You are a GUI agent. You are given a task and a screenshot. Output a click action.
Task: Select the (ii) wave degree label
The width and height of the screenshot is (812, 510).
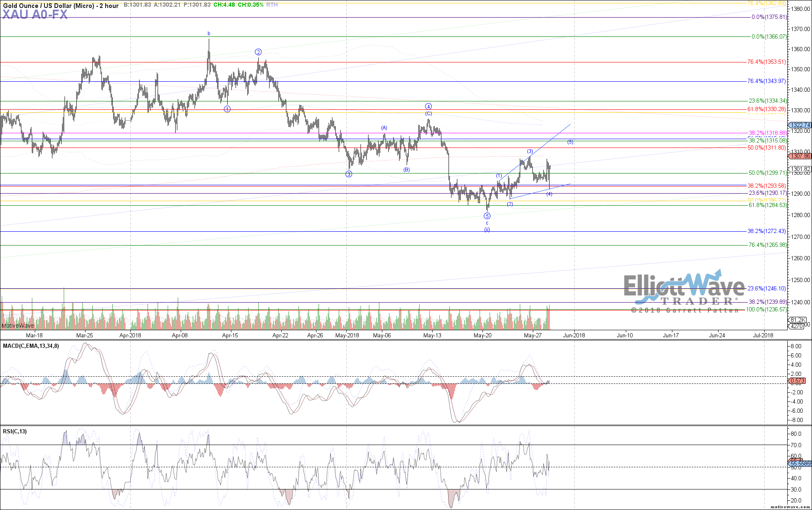(x=487, y=230)
